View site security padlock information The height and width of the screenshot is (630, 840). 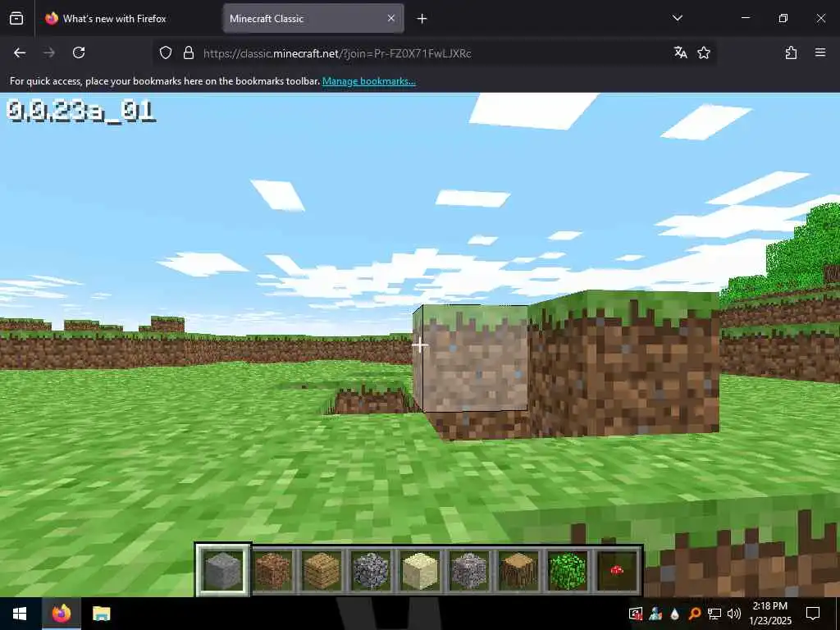coord(189,52)
